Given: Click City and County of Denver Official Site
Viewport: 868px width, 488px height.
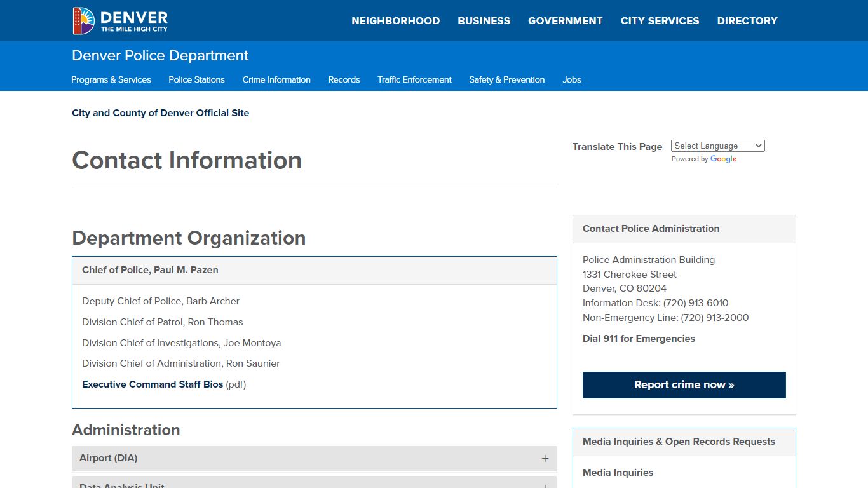Looking at the screenshot, I should (x=160, y=113).
